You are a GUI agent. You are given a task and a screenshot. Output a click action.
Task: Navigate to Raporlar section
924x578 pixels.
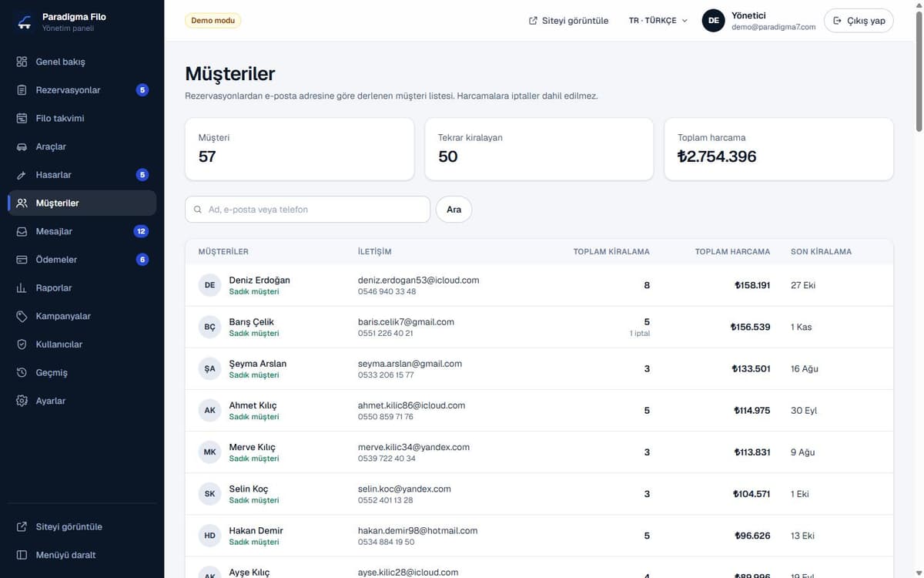click(82, 288)
